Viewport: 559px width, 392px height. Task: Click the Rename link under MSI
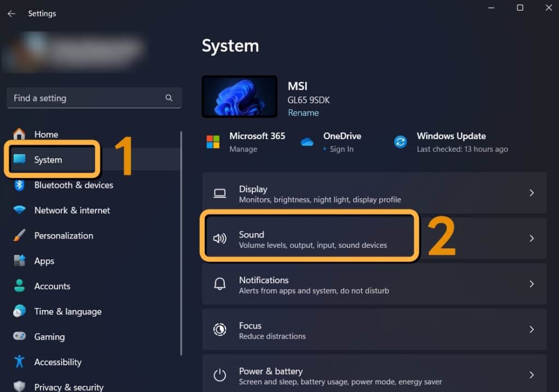[x=304, y=112]
